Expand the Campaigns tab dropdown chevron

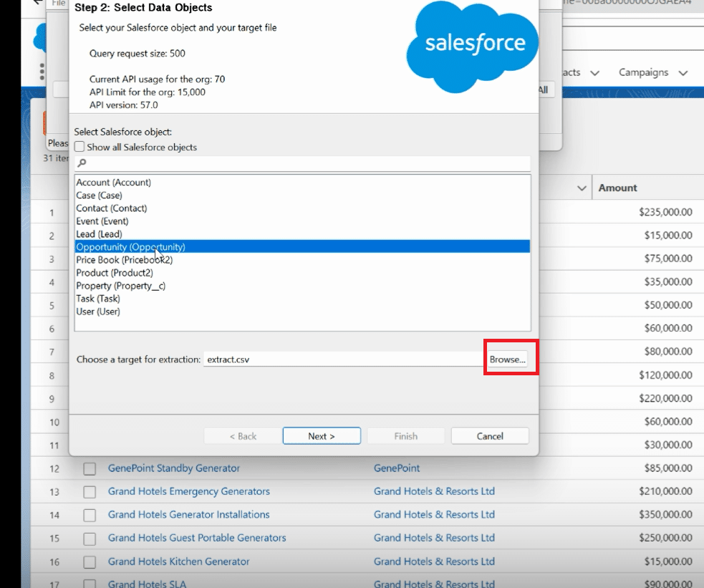(x=683, y=73)
